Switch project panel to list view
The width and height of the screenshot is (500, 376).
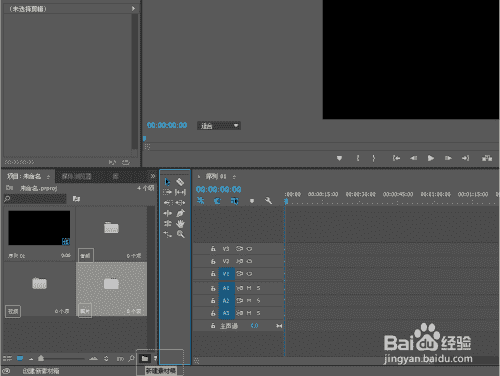coord(7,359)
